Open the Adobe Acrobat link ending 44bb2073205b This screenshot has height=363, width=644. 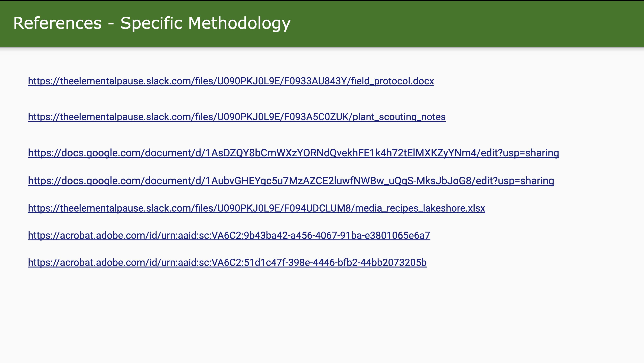pyautogui.click(x=227, y=263)
